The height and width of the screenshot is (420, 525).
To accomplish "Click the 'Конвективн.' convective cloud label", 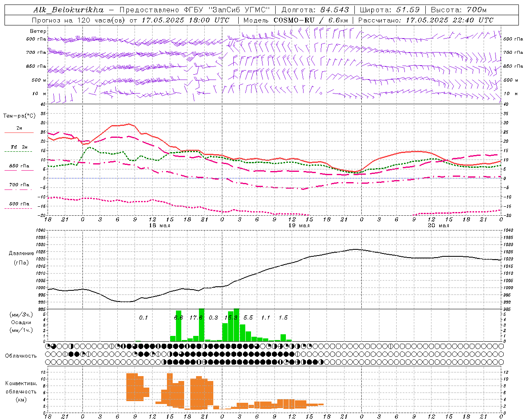I will [x=21, y=383].
